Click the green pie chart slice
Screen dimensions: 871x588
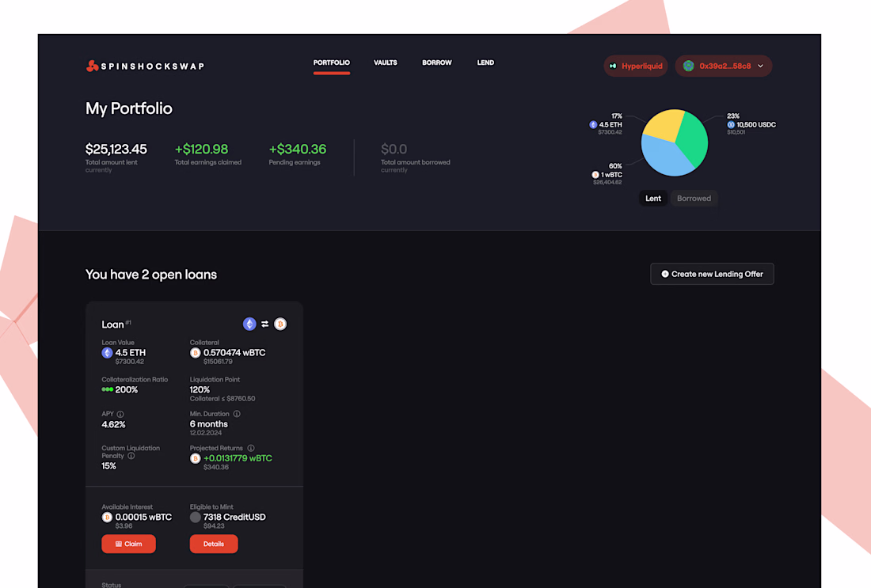point(694,138)
